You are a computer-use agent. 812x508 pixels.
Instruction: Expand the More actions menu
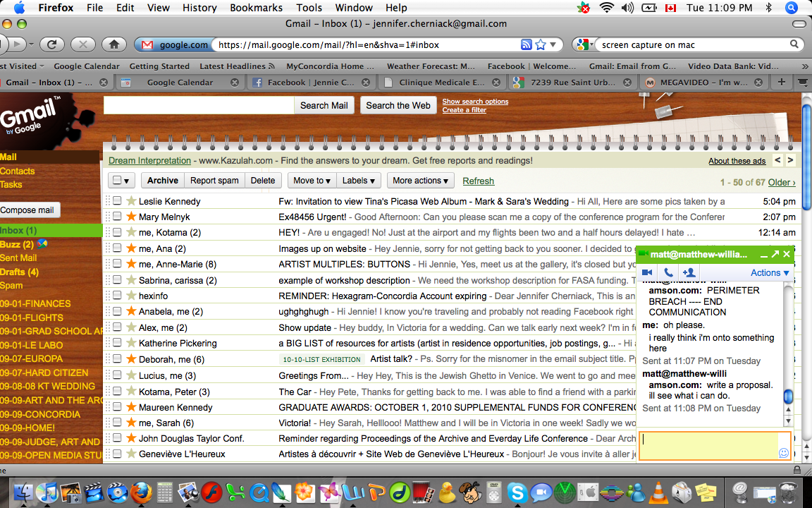tap(421, 181)
